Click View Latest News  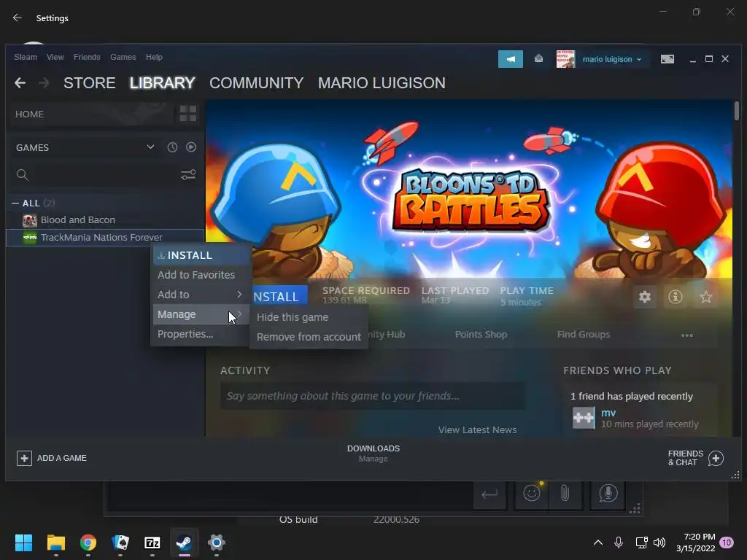[x=477, y=429]
